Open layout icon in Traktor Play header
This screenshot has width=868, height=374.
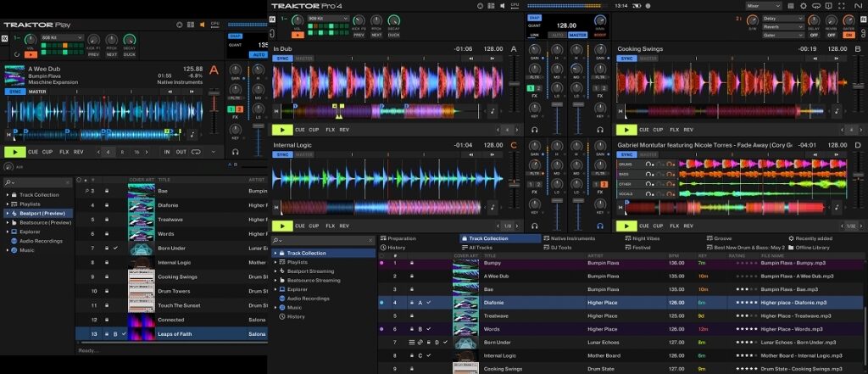191,25
